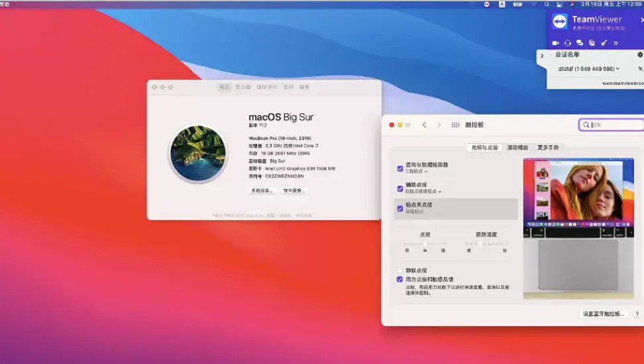Image resolution: width=644 pixels, height=364 pixels.
Task: Open Control Center in menu bar
Action: [559, 4]
